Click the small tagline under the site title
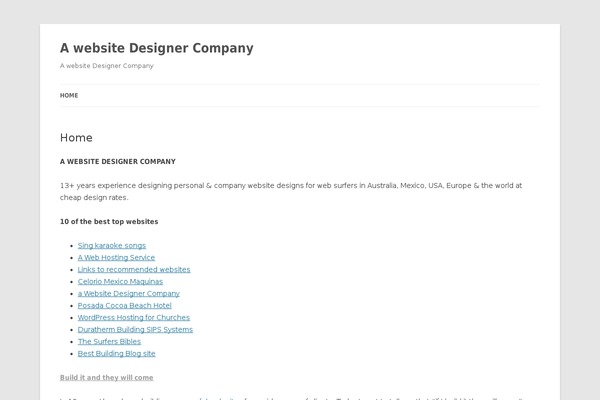The height and width of the screenshot is (400, 600). (x=106, y=66)
